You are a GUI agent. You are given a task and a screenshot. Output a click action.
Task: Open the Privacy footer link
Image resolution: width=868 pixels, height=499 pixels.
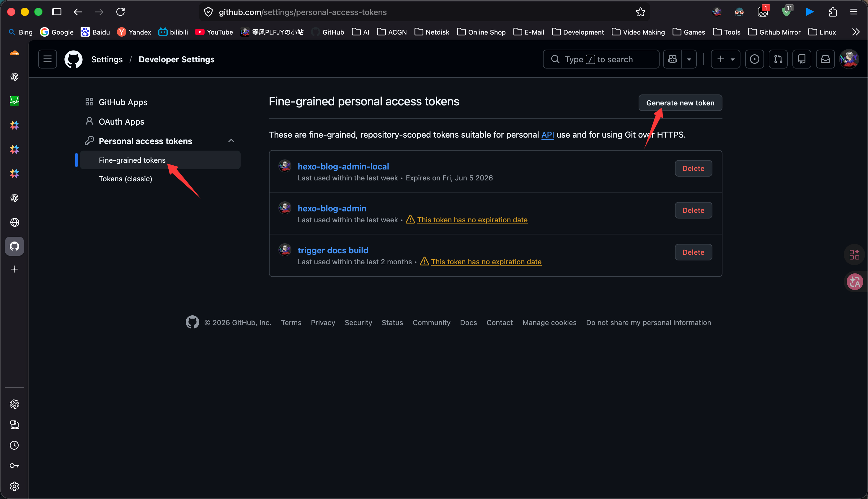coord(323,322)
